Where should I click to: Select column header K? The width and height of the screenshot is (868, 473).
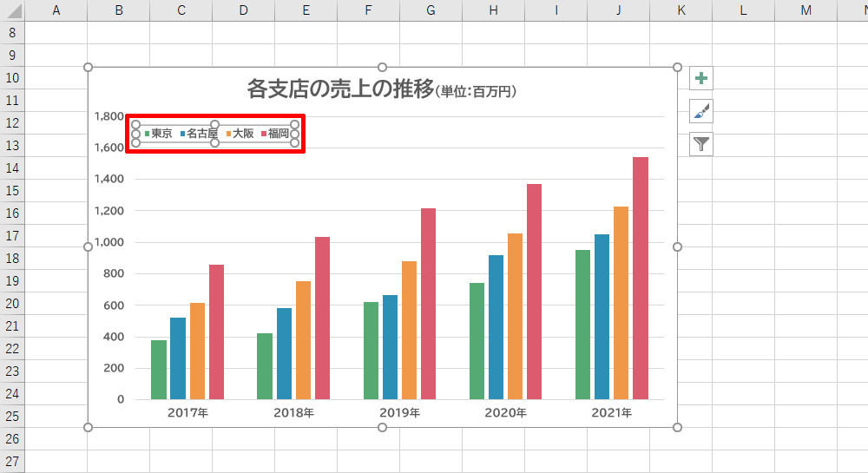click(681, 10)
